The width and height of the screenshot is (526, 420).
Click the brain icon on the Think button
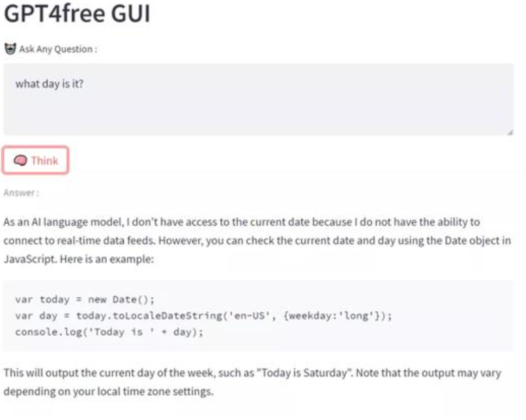pos(21,160)
